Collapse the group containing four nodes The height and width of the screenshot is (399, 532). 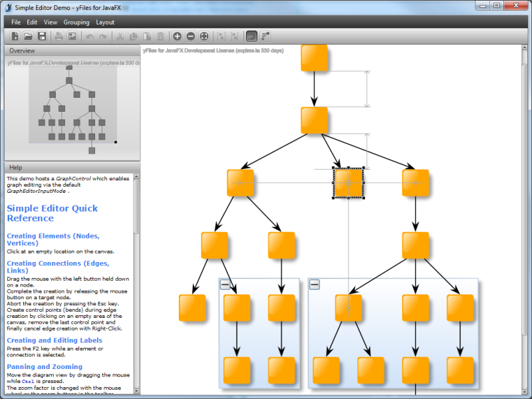pyautogui.click(x=225, y=285)
